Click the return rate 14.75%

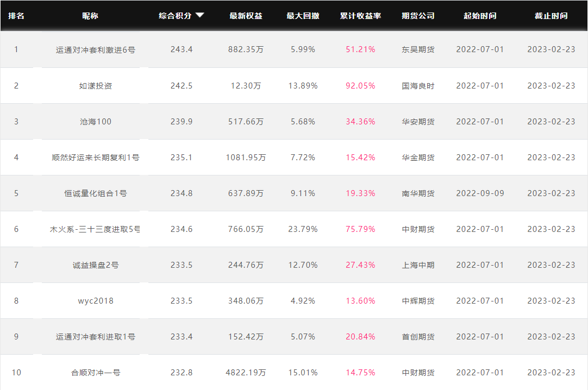coord(360,373)
